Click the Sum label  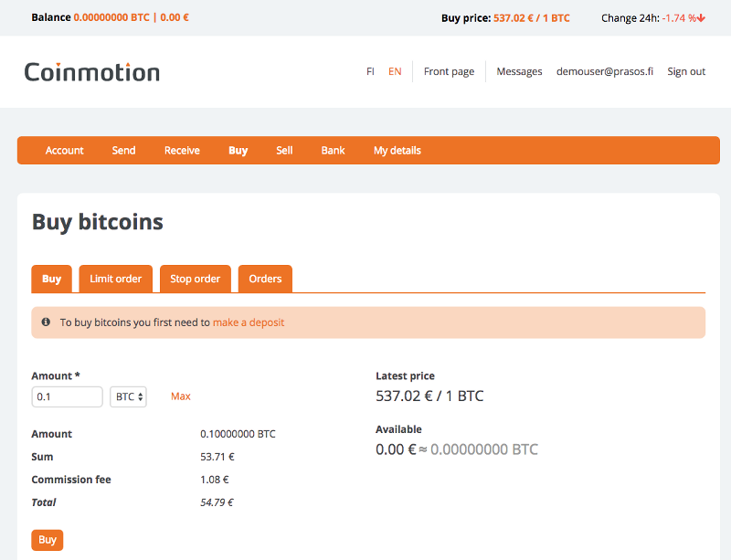(42, 457)
